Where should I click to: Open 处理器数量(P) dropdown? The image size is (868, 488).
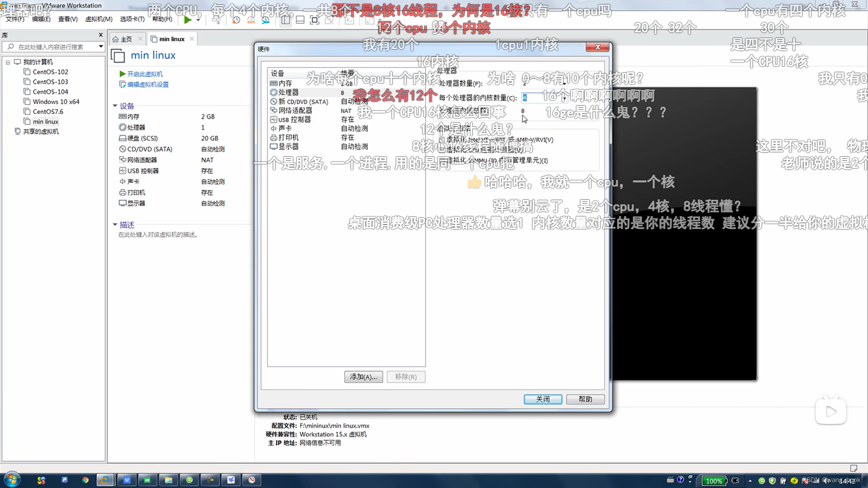(x=564, y=84)
